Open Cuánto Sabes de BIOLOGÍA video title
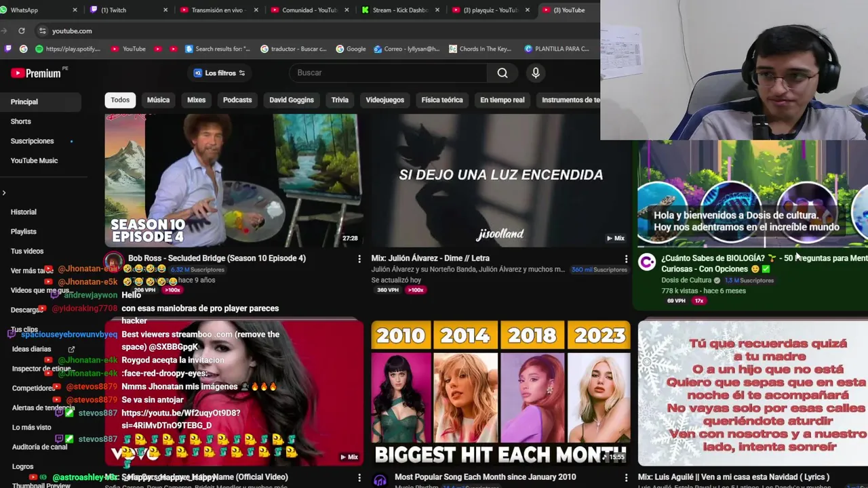Screen dimensions: 868x488 (x=764, y=264)
